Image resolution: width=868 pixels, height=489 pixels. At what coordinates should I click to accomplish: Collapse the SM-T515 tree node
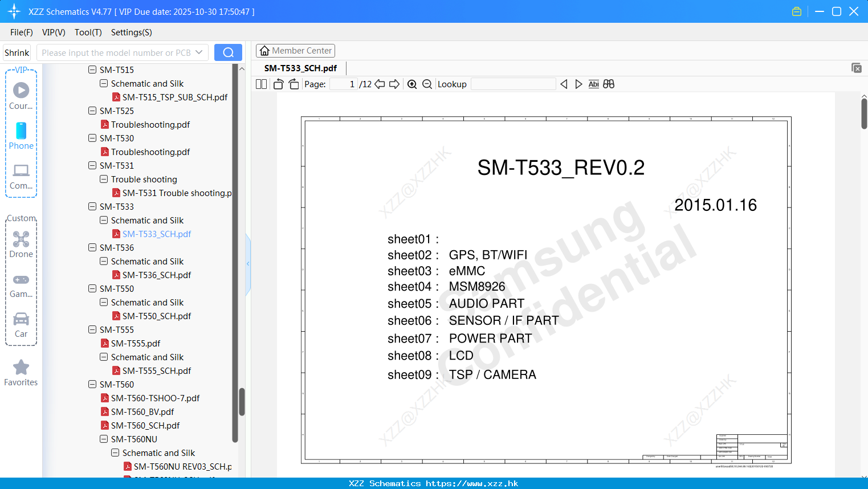[x=92, y=70]
